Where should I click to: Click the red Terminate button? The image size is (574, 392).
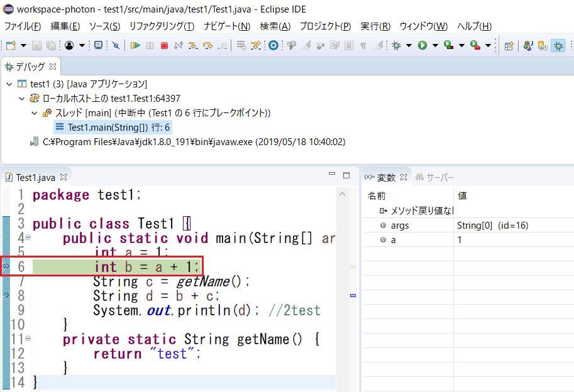(164, 45)
